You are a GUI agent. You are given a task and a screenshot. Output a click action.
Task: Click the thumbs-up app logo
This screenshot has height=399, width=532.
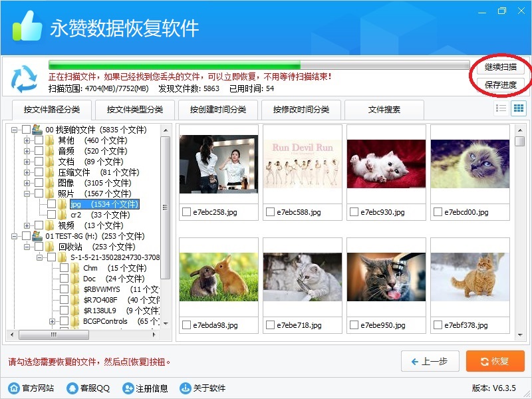coord(27,28)
